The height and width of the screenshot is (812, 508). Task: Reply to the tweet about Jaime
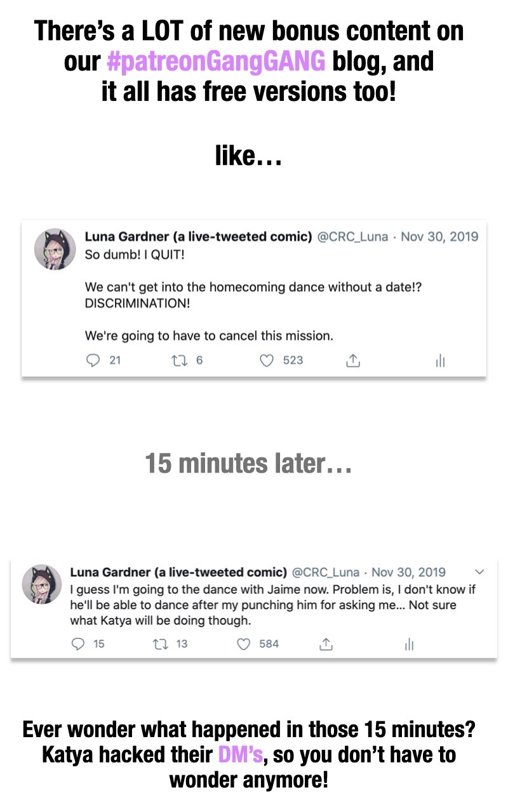pos(78,644)
